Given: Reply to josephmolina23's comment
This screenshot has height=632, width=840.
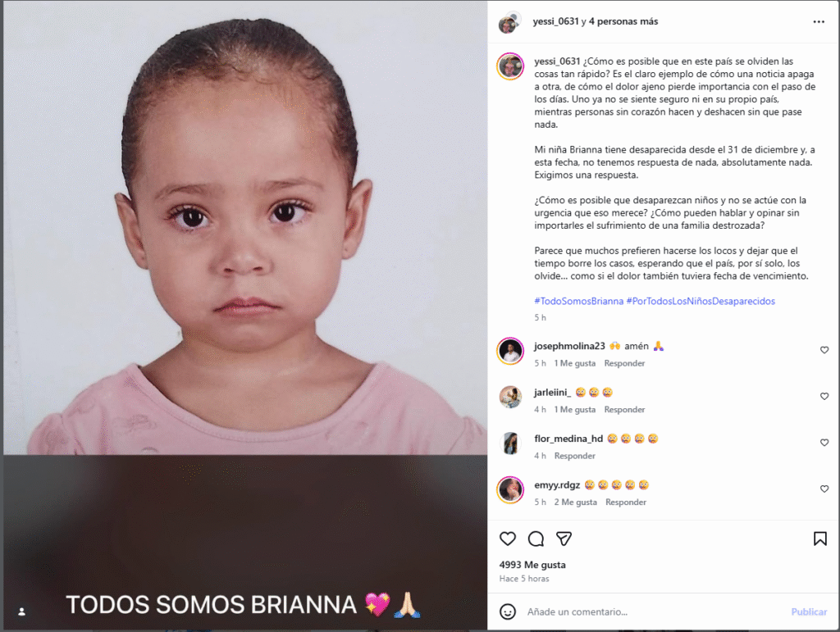Looking at the screenshot, I should pyautogui.click(x=624, y=363).
